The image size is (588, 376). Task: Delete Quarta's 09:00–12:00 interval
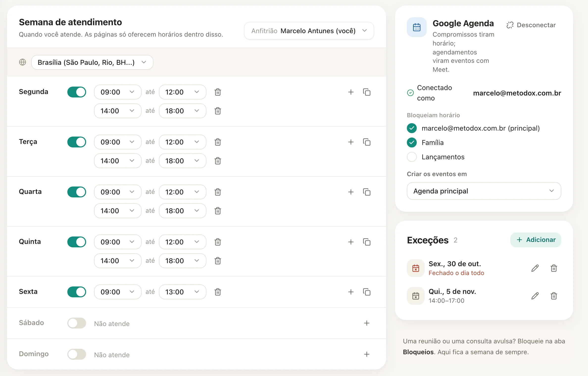point(218,192)
